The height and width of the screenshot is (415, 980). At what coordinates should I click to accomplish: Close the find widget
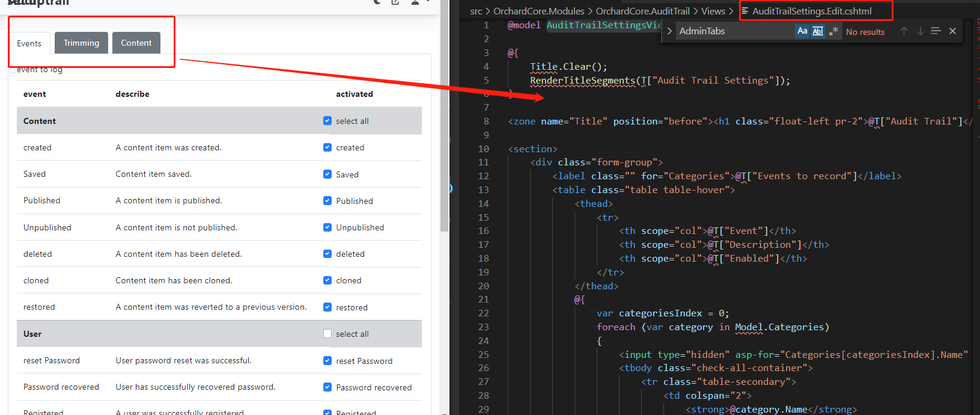coord(952,31)
